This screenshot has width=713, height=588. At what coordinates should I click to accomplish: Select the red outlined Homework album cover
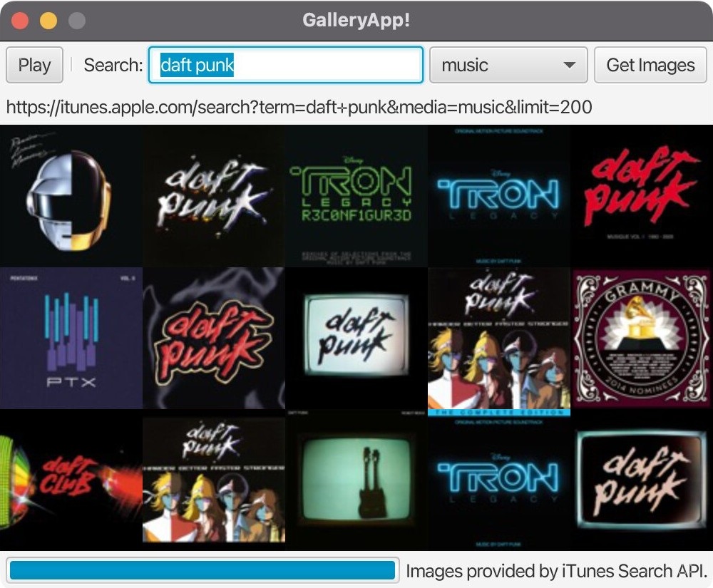point(214,338)
